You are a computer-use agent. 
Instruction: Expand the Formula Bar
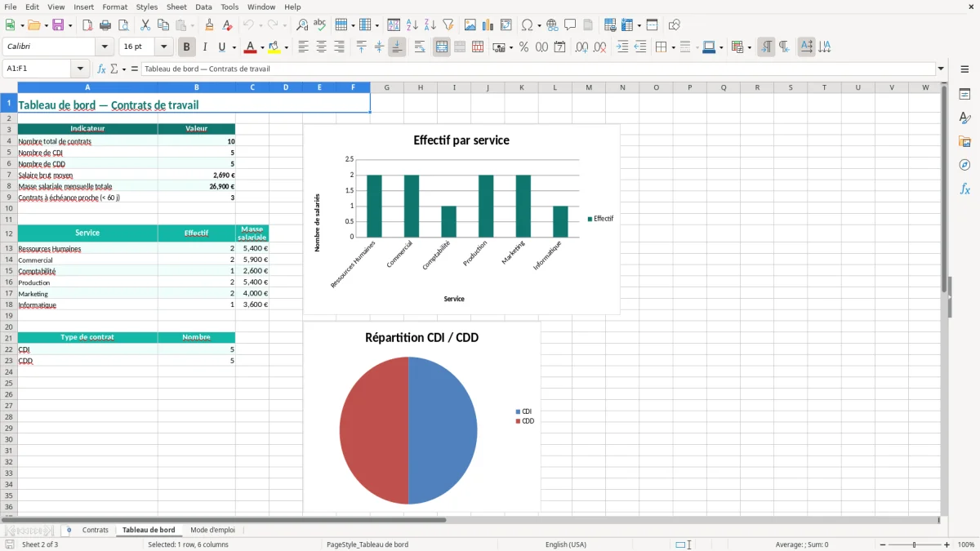941,69
